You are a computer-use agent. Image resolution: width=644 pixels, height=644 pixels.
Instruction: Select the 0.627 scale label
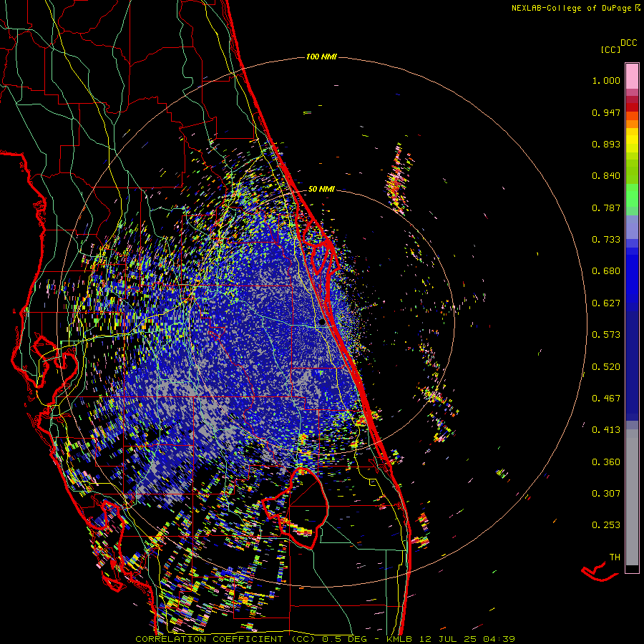tap(606, 303)
